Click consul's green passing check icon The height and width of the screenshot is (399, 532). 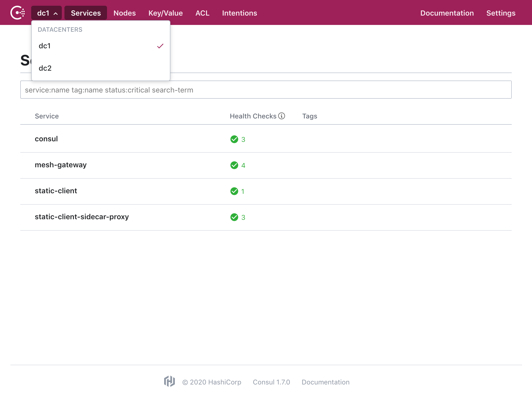[234, 139]
